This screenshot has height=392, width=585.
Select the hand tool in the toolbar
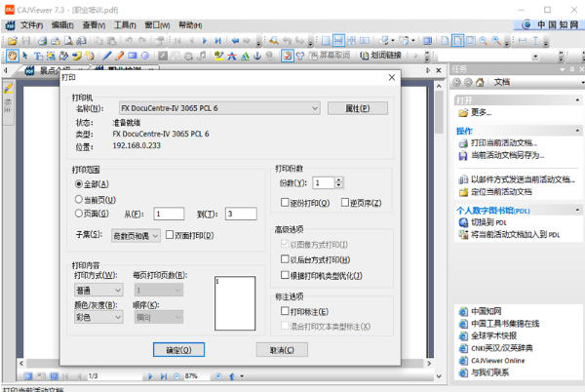[x=11, y=56]
